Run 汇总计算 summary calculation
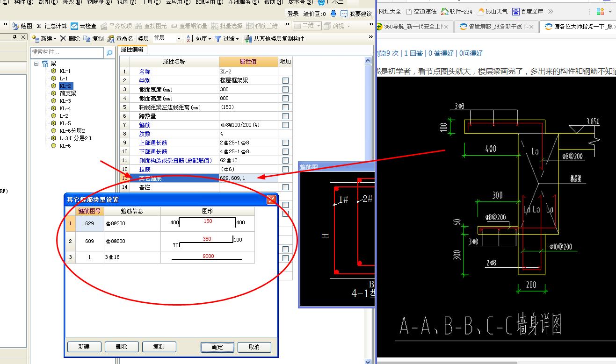The width and height of the screenshot is (616, 364). 52,26
